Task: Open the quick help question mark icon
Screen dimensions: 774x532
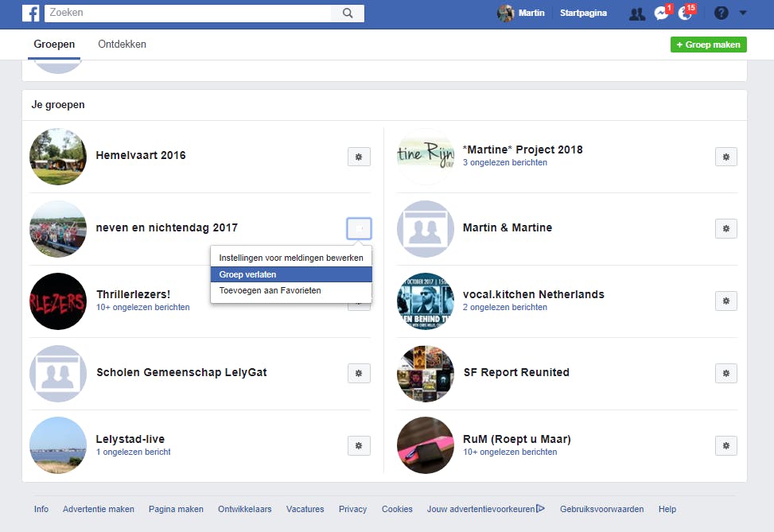Action: (721, 13)
